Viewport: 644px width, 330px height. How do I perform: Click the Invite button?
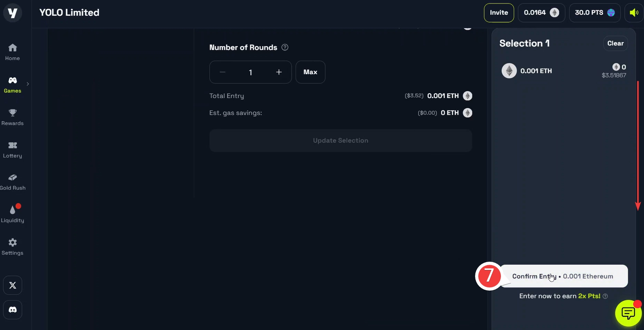(499, 13)
